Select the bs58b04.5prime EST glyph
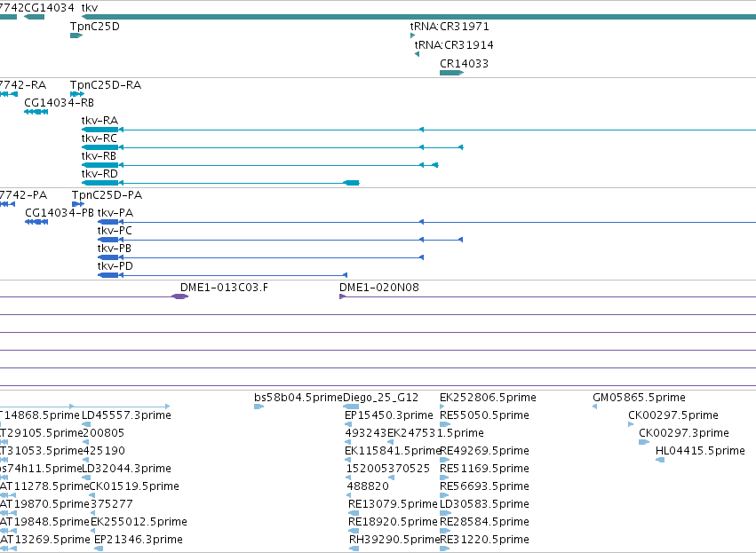756x553 pixels. (259, 407)
